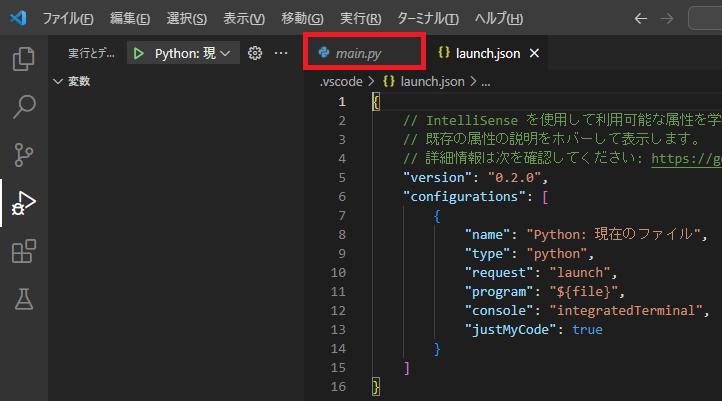The width and height of the screenshot is (722, 401).
Task: Open debug configuration dropdown Python: 現
Action: [192, 53]
